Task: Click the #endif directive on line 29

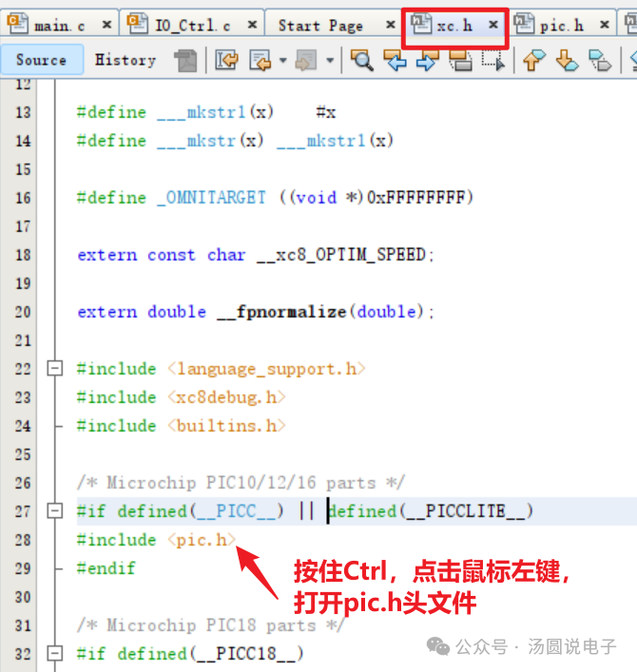Action: (106, 568)
